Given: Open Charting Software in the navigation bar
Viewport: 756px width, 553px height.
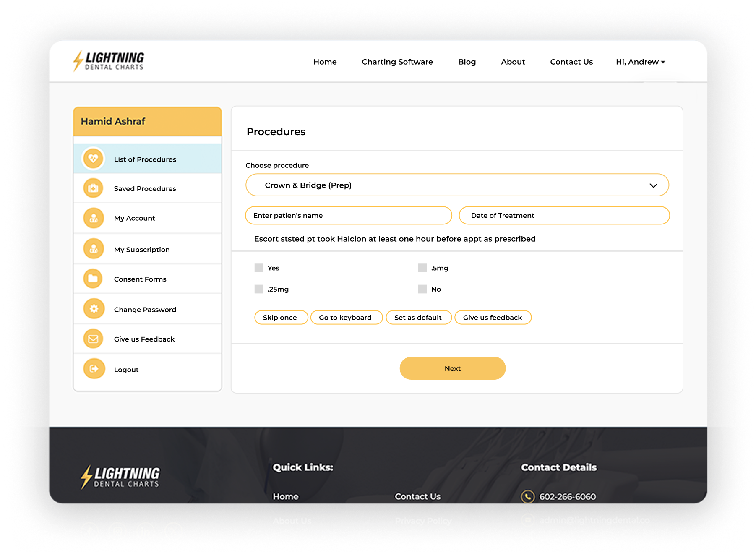Looking at the screenshot, I should point(397,62).
